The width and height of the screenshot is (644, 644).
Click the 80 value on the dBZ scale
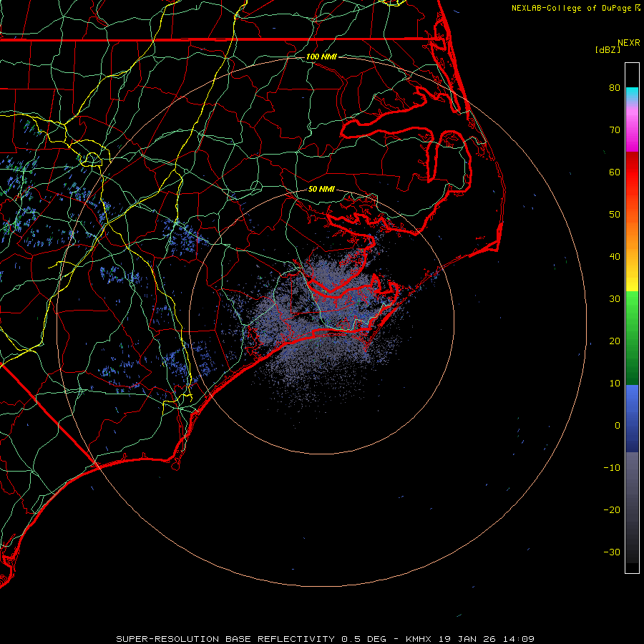pos(615,87)
